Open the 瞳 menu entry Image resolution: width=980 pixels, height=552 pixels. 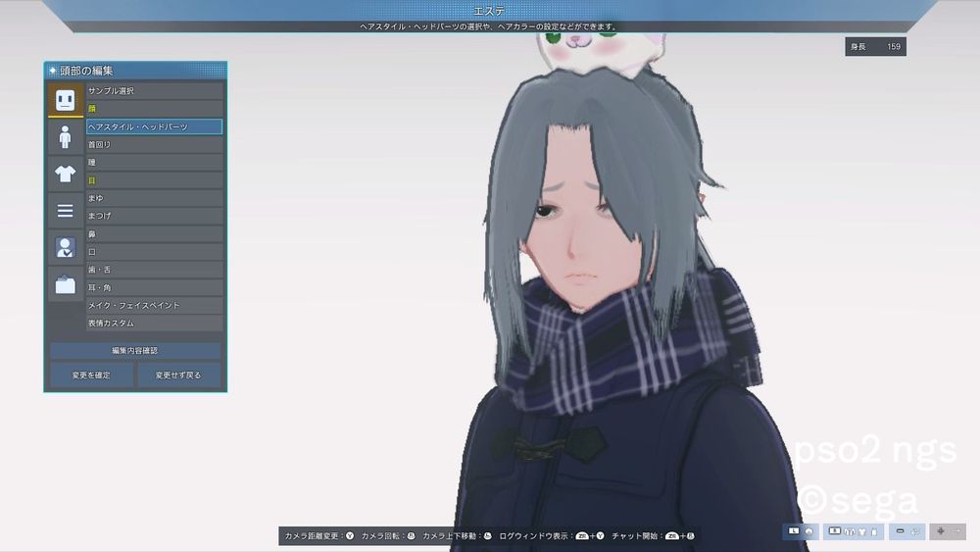[154, 163]
